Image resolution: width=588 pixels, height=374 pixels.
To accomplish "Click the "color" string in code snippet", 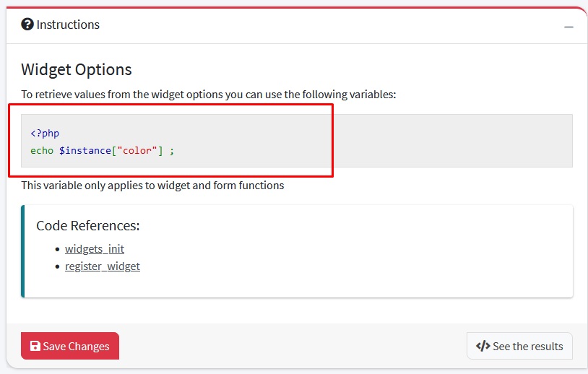I will tap(137, 151).
